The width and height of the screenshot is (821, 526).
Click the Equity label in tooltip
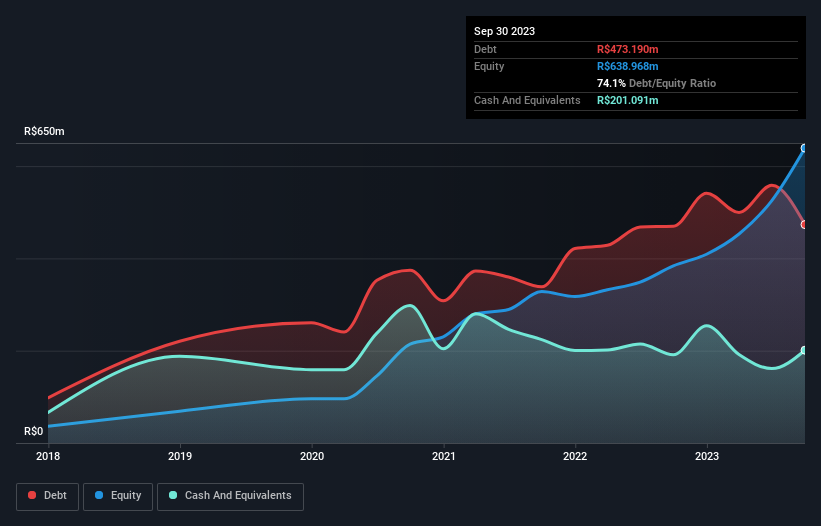(x=489, y=66)
